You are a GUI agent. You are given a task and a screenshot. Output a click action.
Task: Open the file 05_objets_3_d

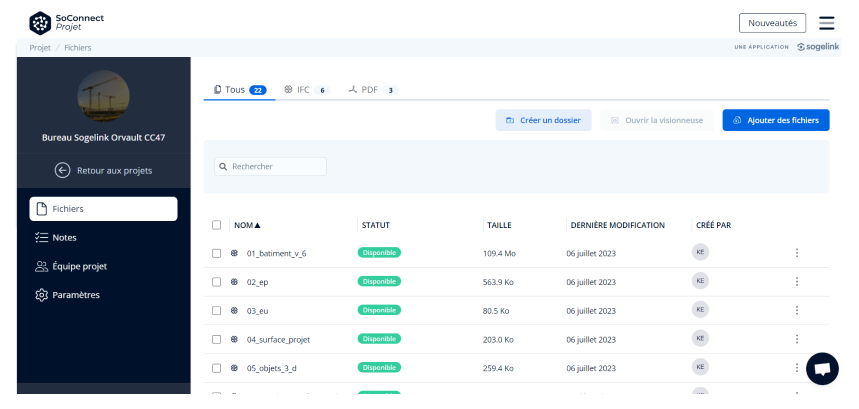click(272, 368)
